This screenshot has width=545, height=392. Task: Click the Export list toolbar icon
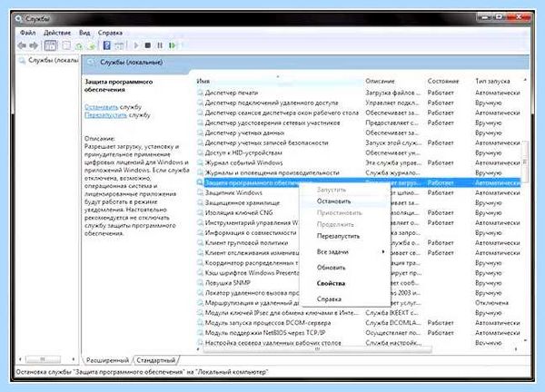point(92,45)
